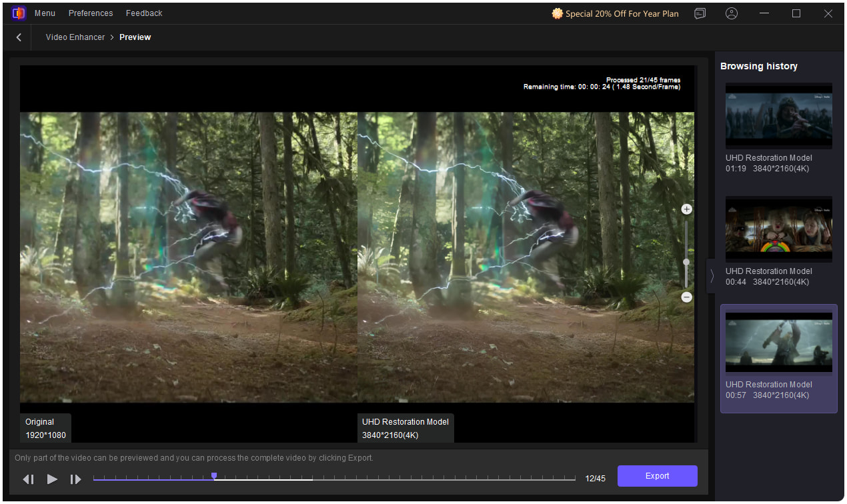Click the Preview breadcrumb

135,37
